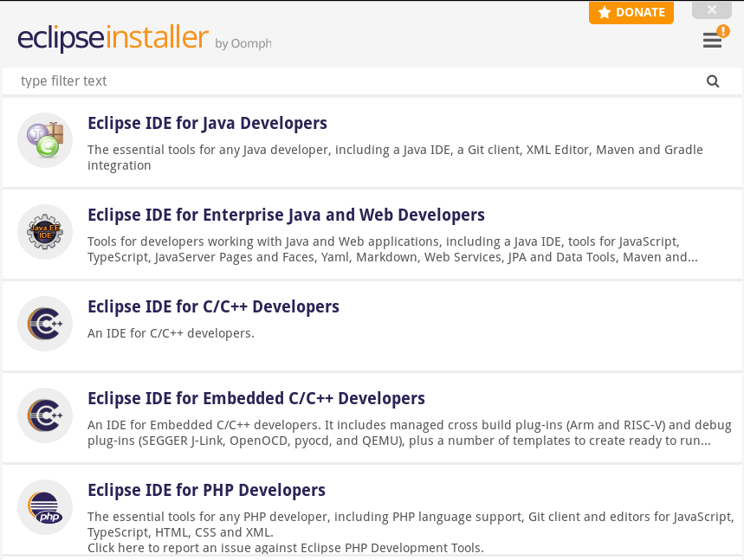Click the Java Developers description text
This screenshot has width=744, height=560.
coord(395,157)
